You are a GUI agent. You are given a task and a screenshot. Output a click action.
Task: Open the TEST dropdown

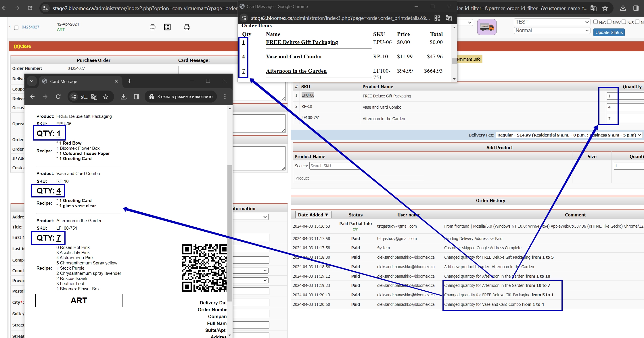click(x=552, y=22)
